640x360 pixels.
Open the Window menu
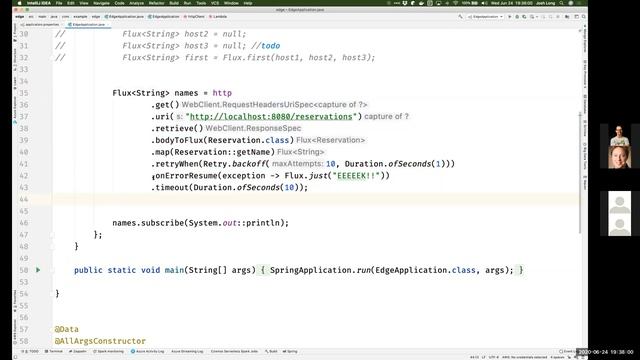(231, 3)
